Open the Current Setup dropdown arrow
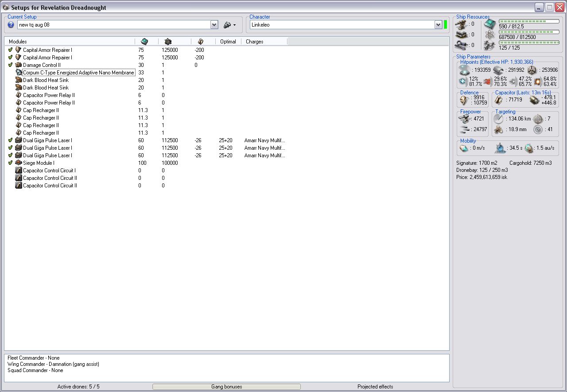The height and width of the screenshot is (392, 567). click(x=214, y=25)
